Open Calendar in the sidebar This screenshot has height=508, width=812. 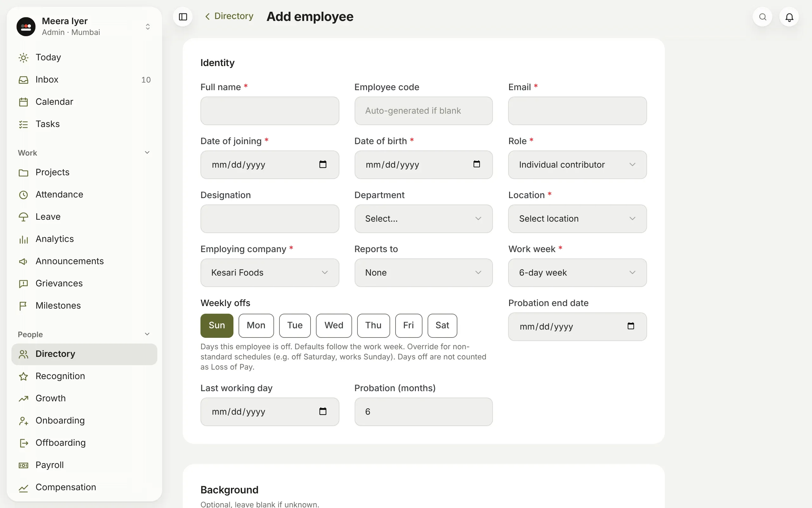coord(84,102)
